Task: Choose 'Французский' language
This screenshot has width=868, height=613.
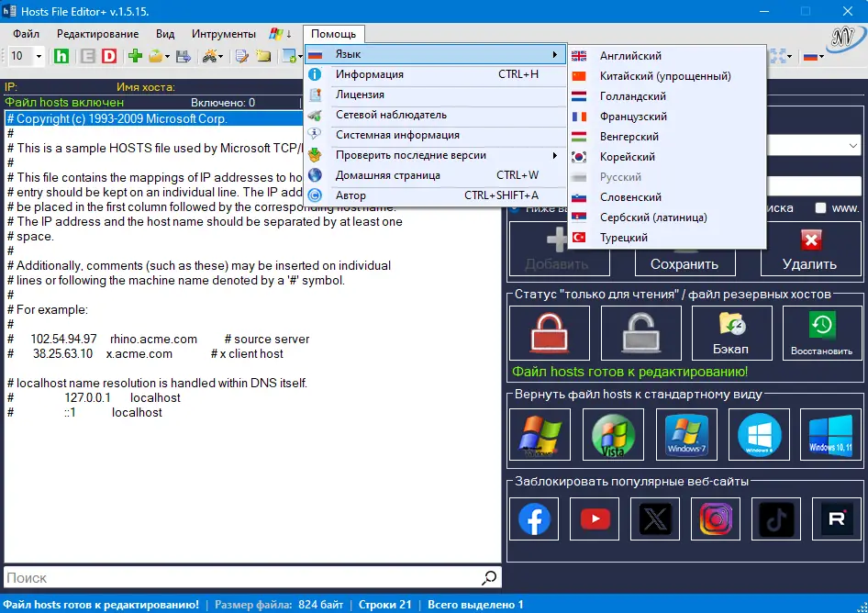Action: pos(667,117)
